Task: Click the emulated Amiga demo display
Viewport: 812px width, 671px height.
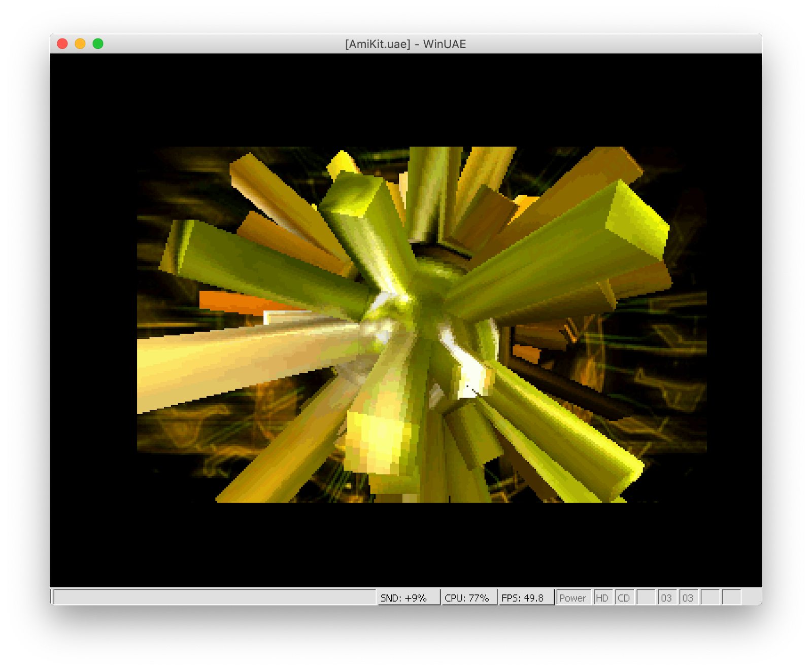Action: coord(406,320)
